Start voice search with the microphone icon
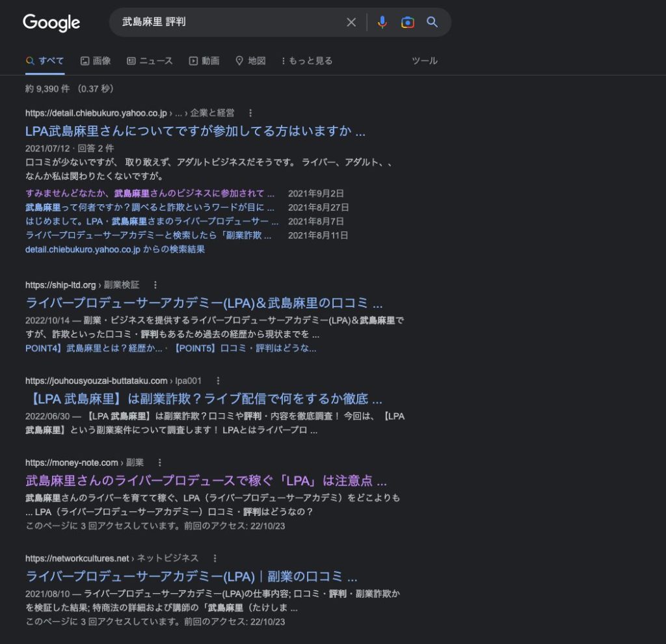666x644 pixels. pyautogui.click(x=382, y=23)
